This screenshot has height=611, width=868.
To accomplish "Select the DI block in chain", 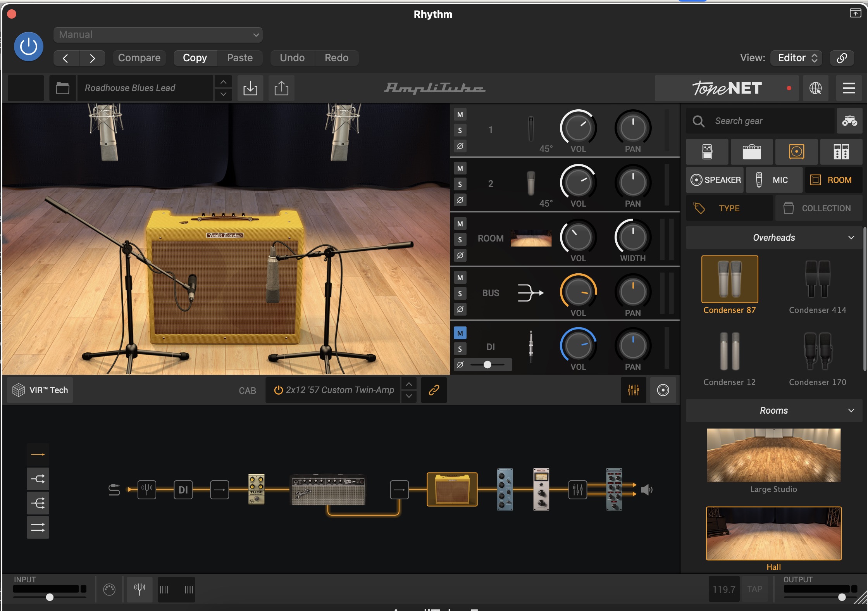I will (x=183, y=490).
